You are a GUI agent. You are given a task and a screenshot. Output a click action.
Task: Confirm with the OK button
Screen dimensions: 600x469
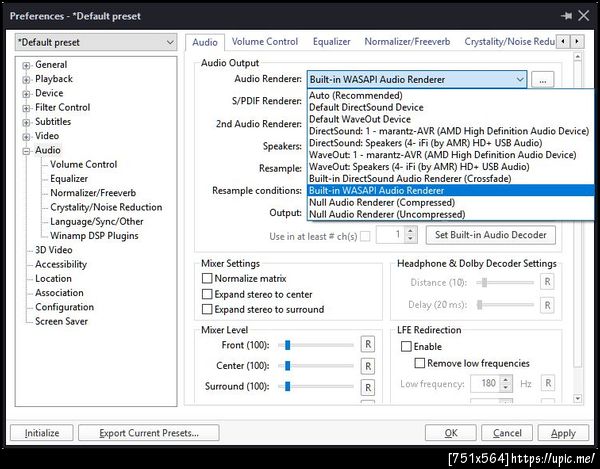tap(451, 433)
